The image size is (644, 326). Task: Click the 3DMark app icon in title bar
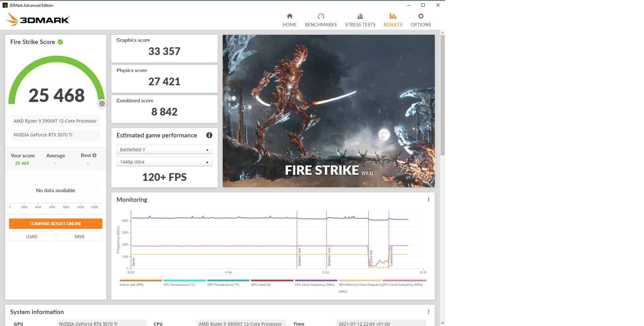coord(5,5)
